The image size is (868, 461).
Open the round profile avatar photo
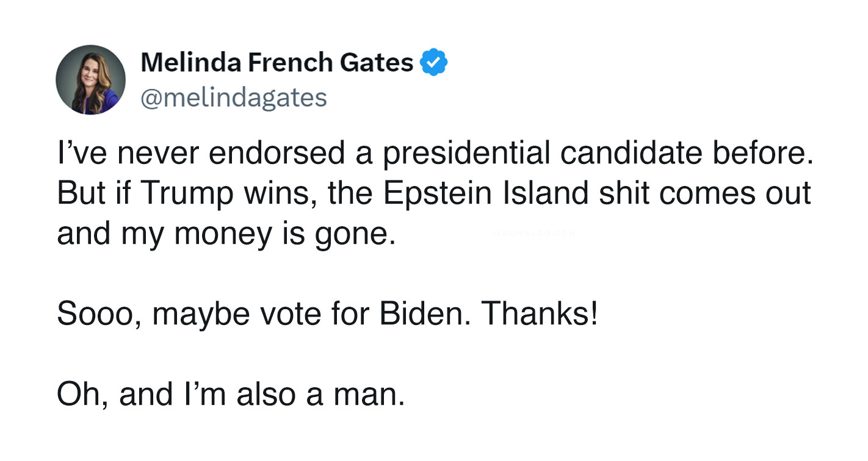coord(91,80)
